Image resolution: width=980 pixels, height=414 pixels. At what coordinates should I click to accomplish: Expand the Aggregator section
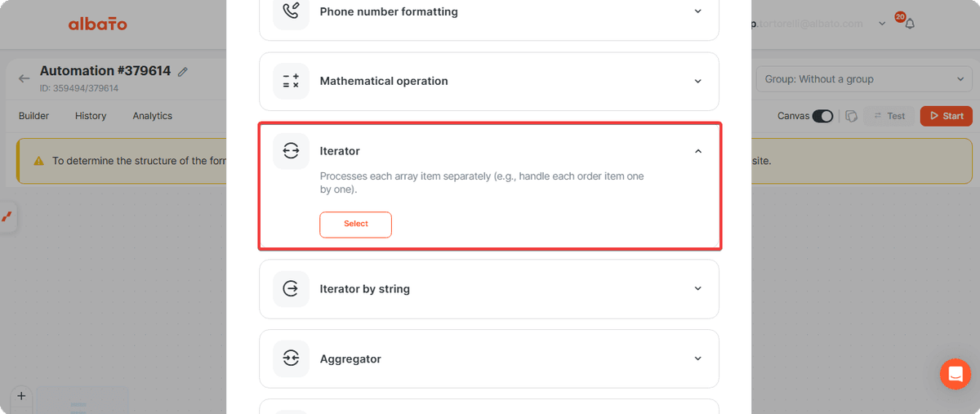697,358
